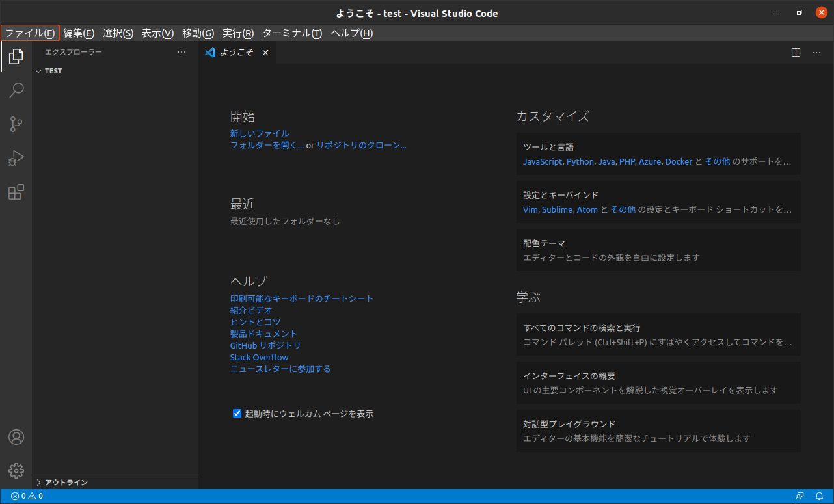Click the Docker link
834x504 pixels.
tap(679, 161)
